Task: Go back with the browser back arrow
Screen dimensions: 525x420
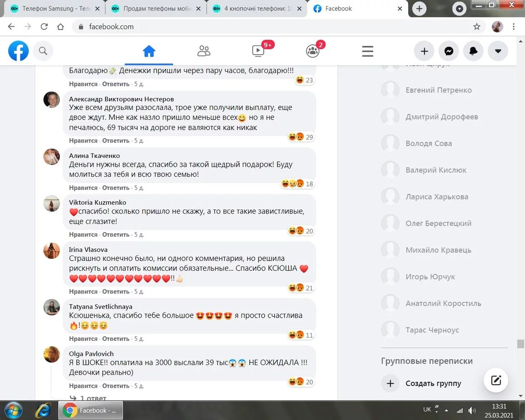Action: (x=11, y=27)
